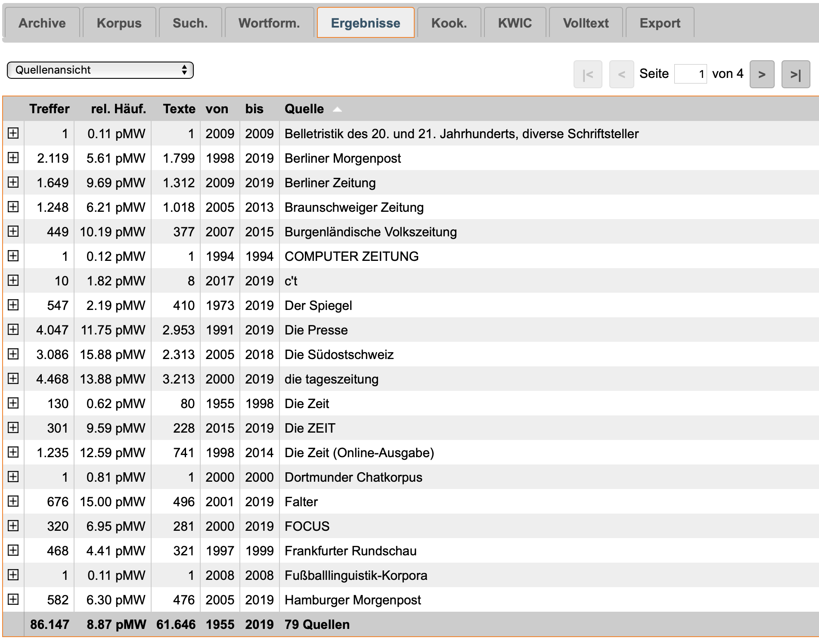Switch to the KWIC tab
This screenshot has width=819, height=644.
515,23
